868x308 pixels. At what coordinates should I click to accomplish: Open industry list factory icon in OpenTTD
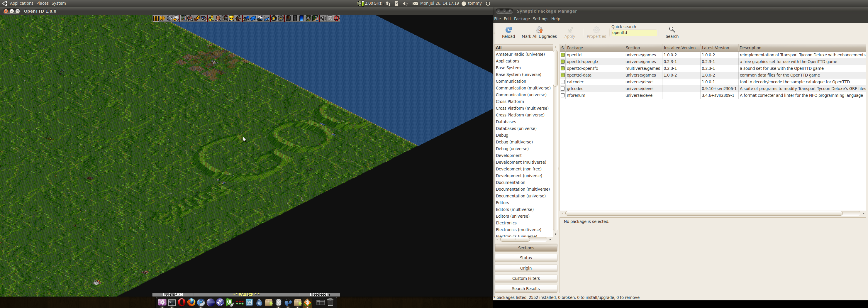238,18
